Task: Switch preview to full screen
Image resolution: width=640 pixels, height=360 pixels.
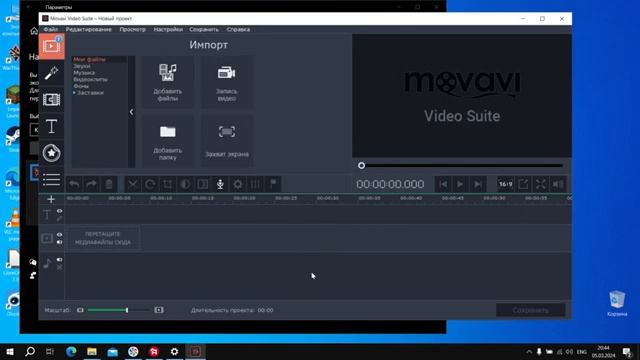Action: pos(541,184)
